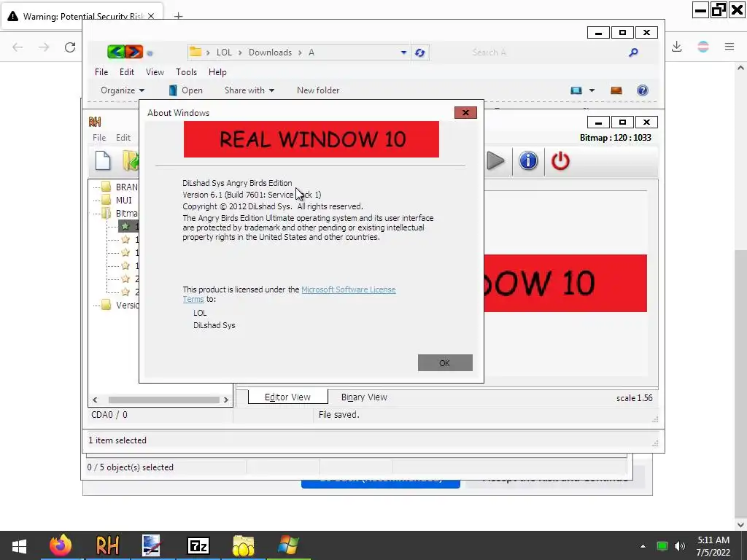747x560 pixels.
Task: Open the address bar history dropdown
Action: point(403,52)
